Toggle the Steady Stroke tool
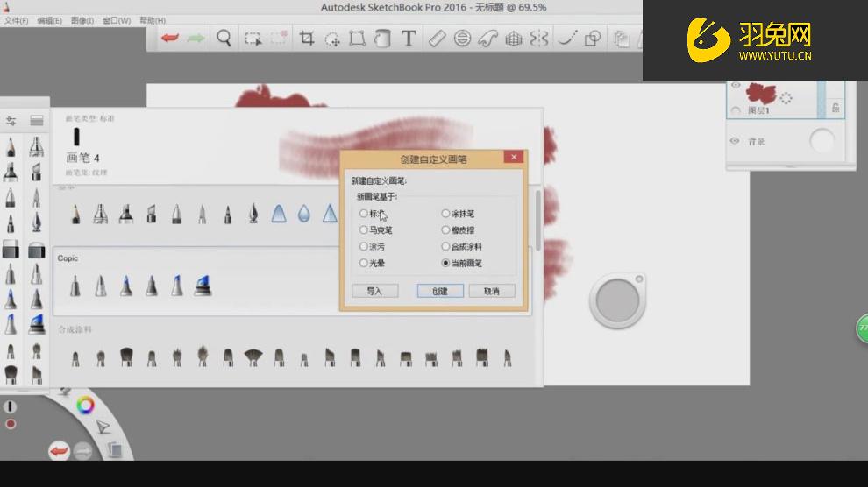Viewport: 868px width, 487px height. click(566, 39)
